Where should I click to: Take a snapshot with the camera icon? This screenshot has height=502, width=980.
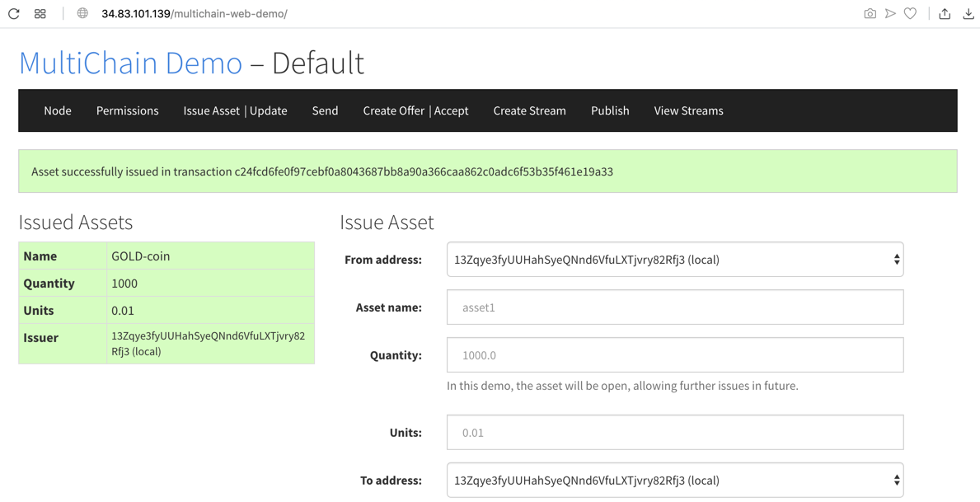tap(870, 13)
